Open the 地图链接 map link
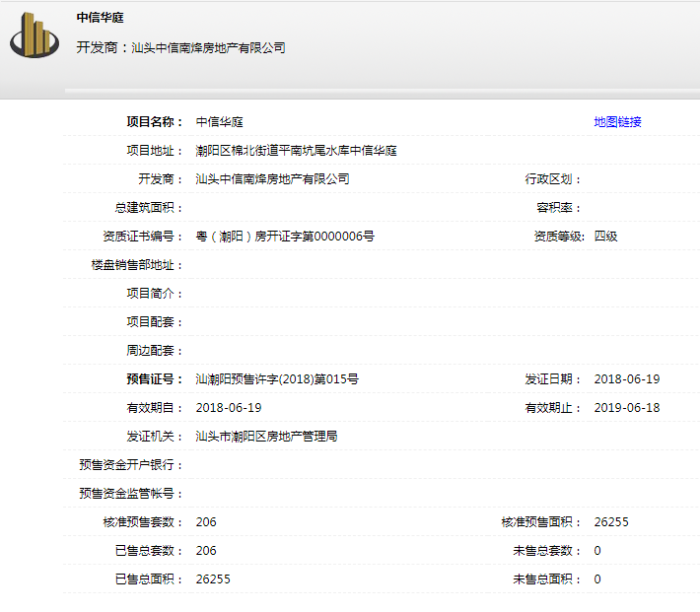Screen dimensions: 700x612 (x=617, y=122)
